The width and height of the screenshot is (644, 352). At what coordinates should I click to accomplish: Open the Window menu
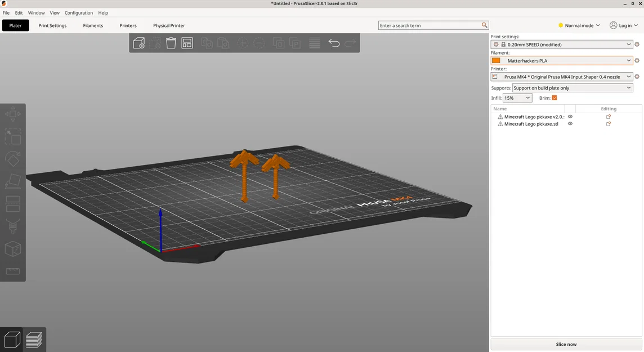36,13
